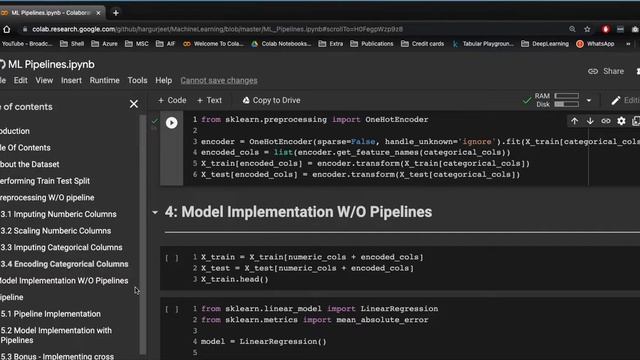Click the table of contents scrollbar
This screenshot has height=360, width=640.
pyautogui.click(x=142, y=235)
